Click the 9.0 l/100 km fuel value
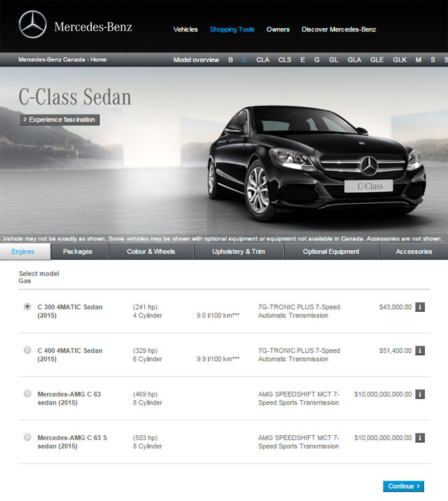This screenshot has width=448, height=501. click(x=218, y=315)
